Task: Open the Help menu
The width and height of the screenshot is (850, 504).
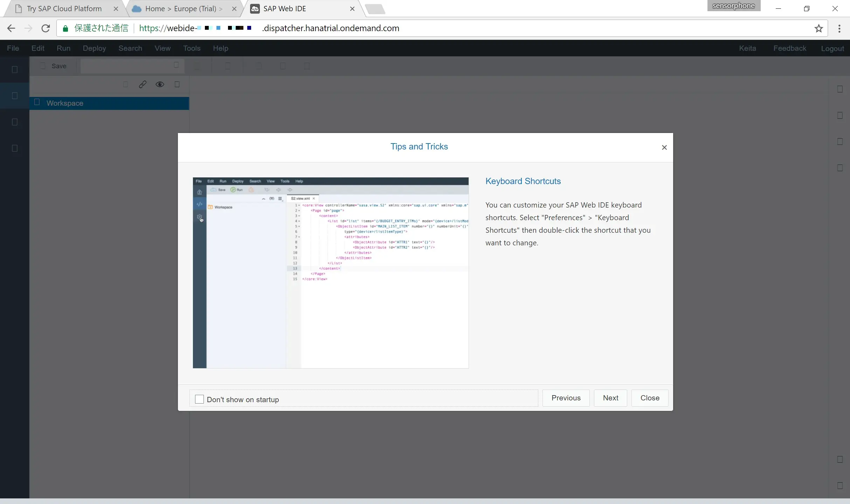Action: 220,48
